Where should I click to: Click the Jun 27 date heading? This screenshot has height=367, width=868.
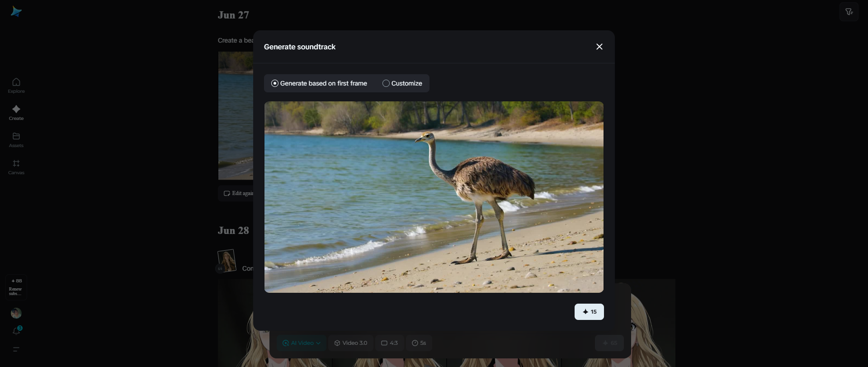[x=233, y=15]
